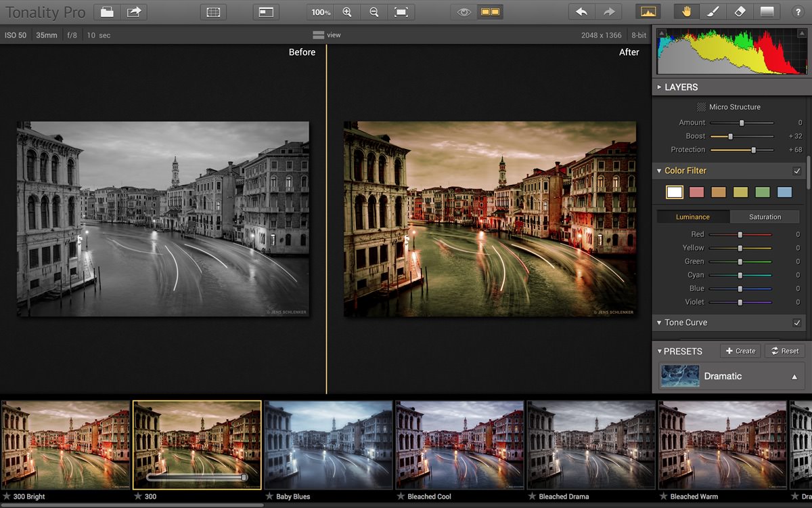Favorite the Bleached Drama preset star

[x=532, y=496]
